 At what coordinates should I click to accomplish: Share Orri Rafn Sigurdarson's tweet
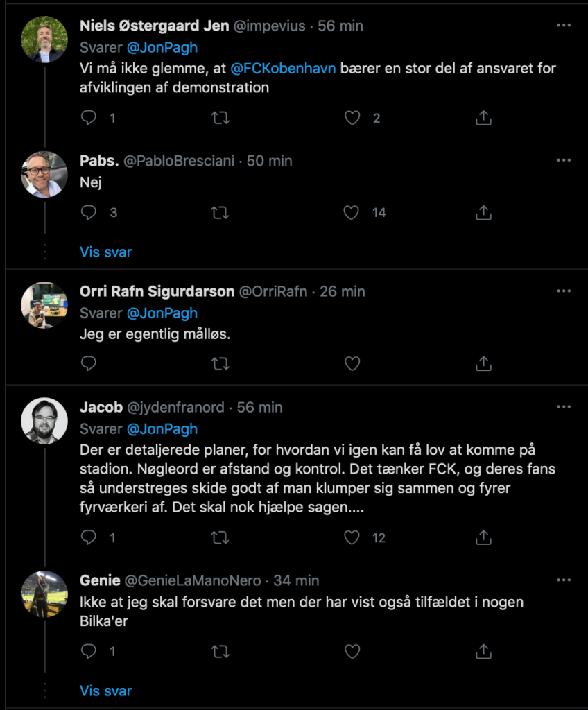tap(483, 363)
